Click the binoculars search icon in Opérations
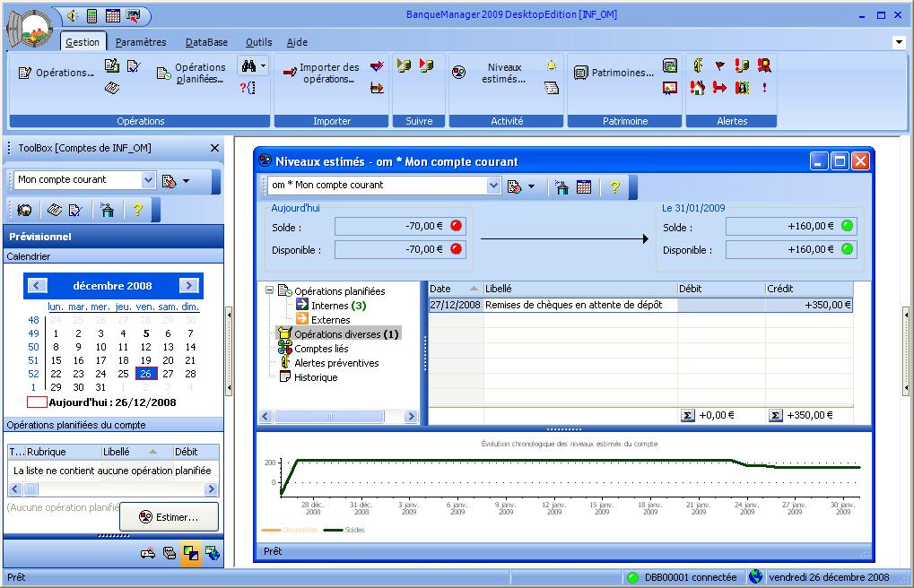 pos(247,66)
